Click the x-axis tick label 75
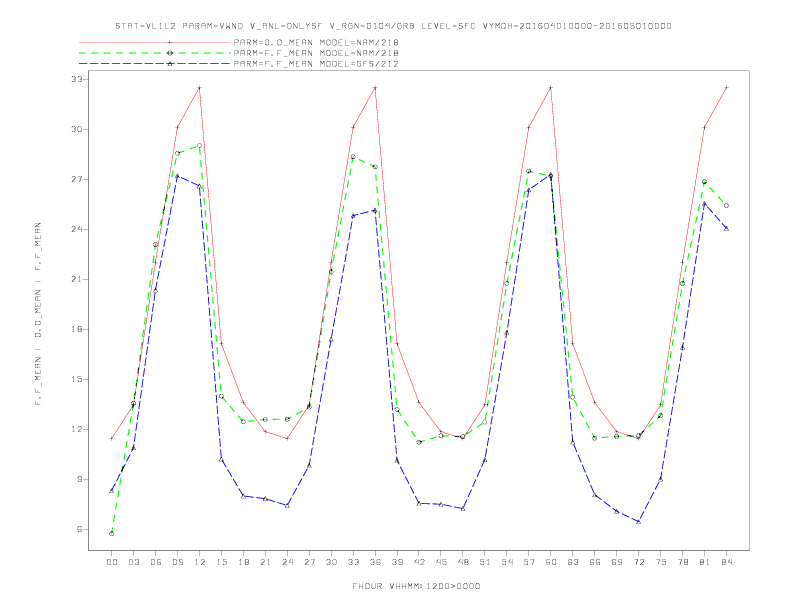 (661, 562)
